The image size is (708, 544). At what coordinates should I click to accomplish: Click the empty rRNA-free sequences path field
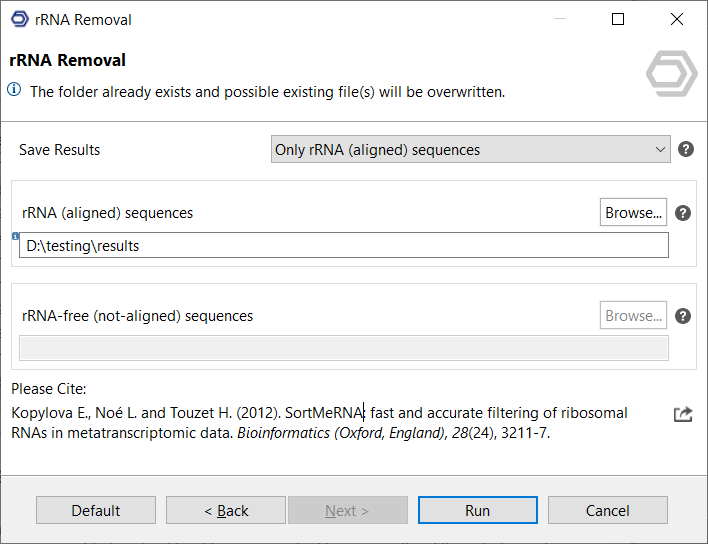(343, 348)
